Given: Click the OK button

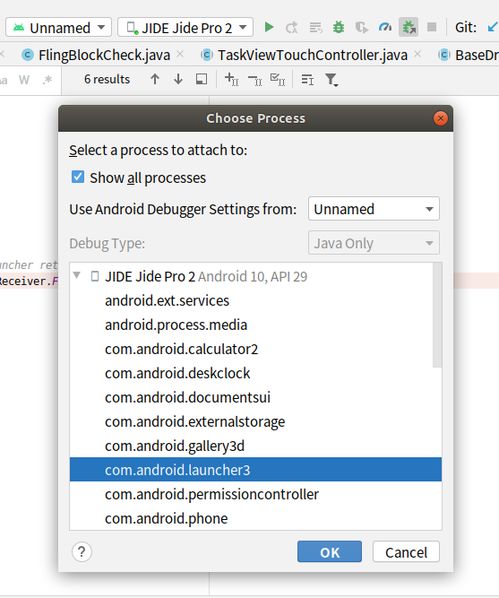Looking at the screenshot, I should [x=330, y=551].
